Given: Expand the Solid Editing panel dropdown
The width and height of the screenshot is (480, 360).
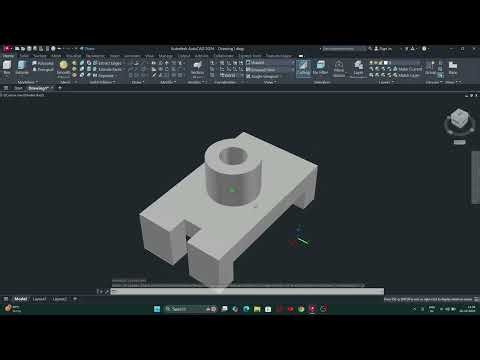Looking at the screenshot, I should pos(102,82).
